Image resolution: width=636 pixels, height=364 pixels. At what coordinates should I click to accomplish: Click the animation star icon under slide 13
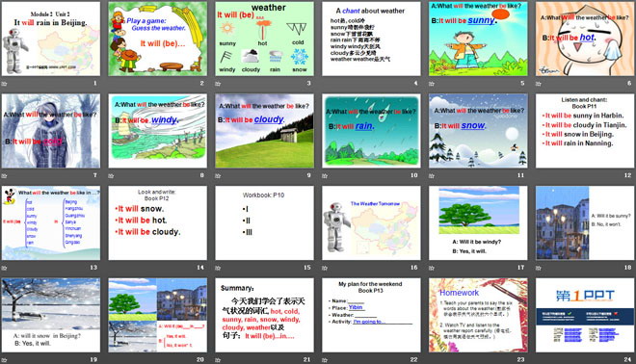[5, 268]
